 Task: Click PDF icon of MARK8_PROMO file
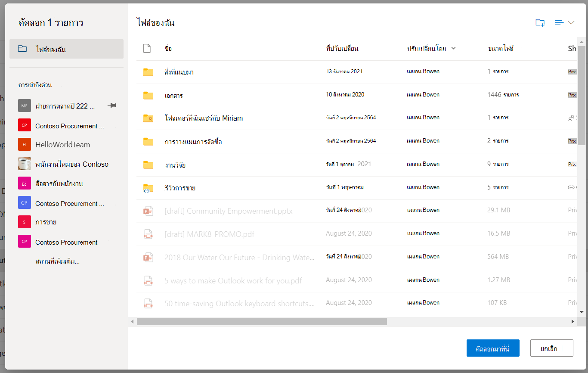(148, 234)
